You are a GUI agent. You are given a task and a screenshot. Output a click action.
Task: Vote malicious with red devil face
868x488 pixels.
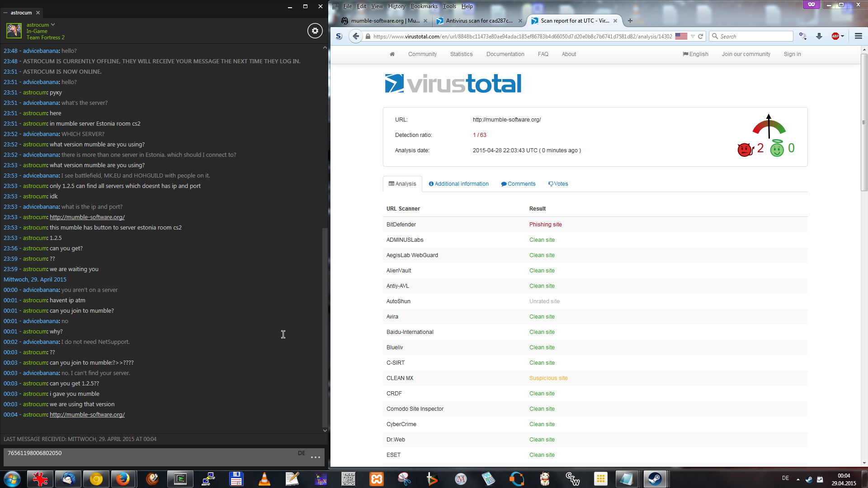(744, 149)
